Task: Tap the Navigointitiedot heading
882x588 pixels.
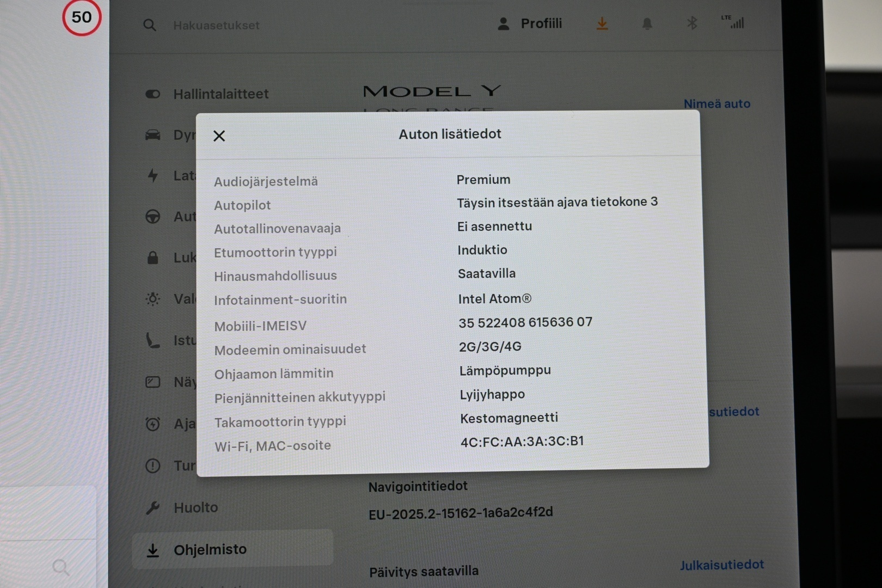Action: click(x=418, y=486)
